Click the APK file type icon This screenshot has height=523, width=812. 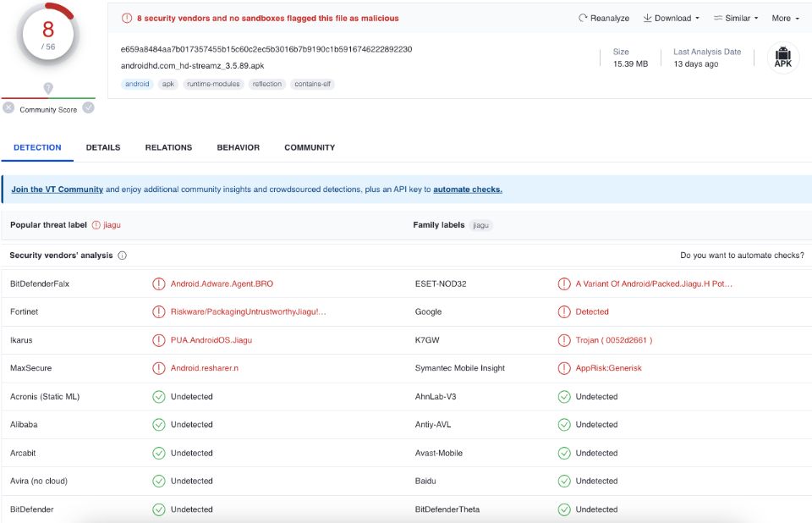point(783,57)
